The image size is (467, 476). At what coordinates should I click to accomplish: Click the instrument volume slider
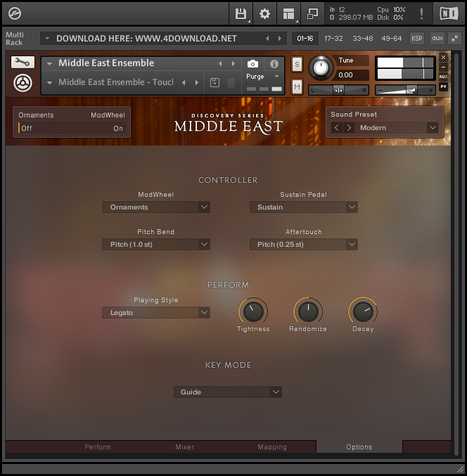tap(405, 90)
